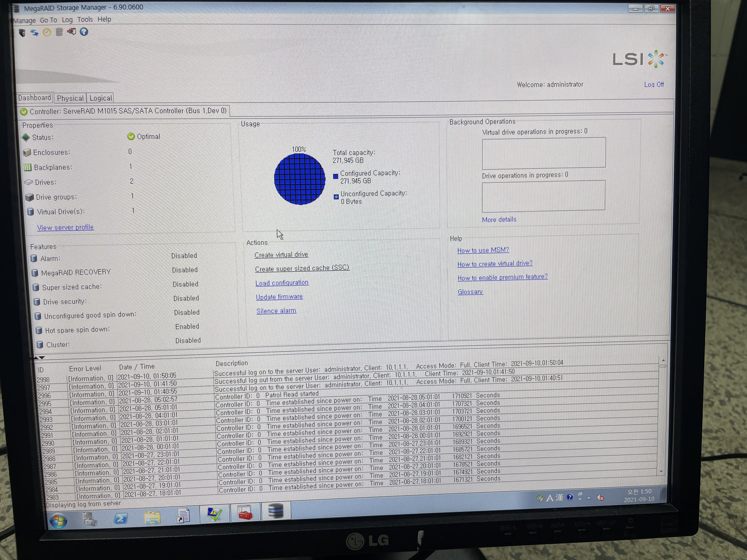
Task: Open the Tools menu
Action: click(x=85, y=19)
